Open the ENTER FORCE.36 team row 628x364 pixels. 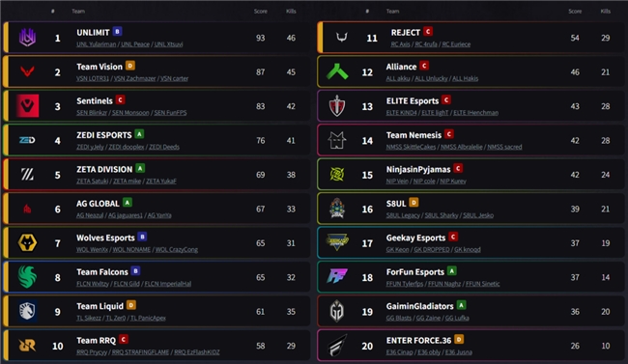(471, 346)
